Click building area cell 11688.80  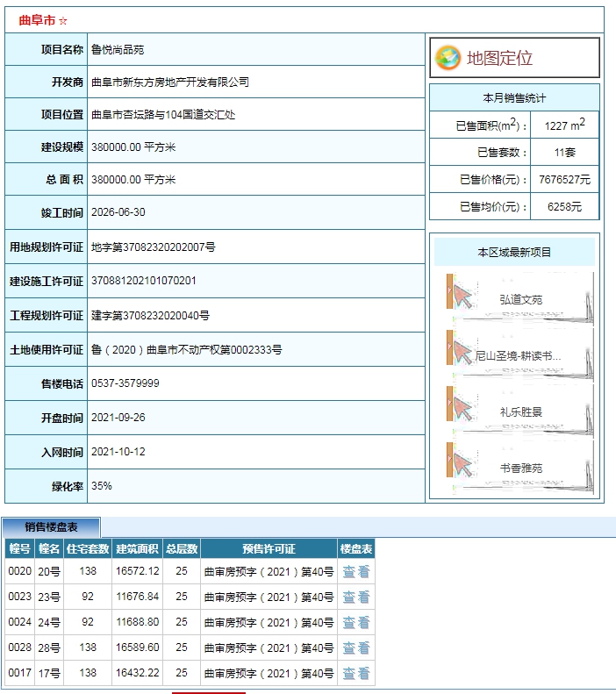(x=137, y=622)
